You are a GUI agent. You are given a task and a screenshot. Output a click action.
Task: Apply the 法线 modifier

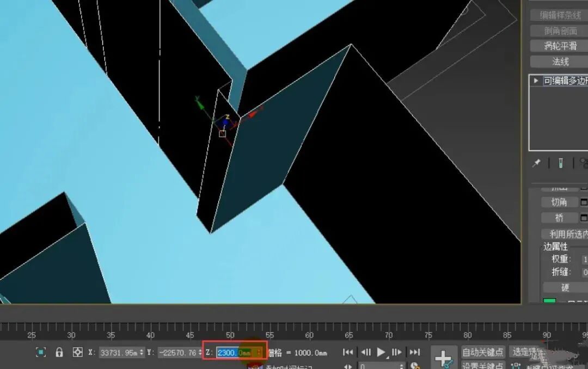pos(560,61)
